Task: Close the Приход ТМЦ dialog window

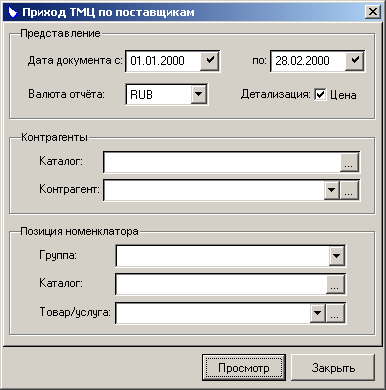Action: point(373,12)
